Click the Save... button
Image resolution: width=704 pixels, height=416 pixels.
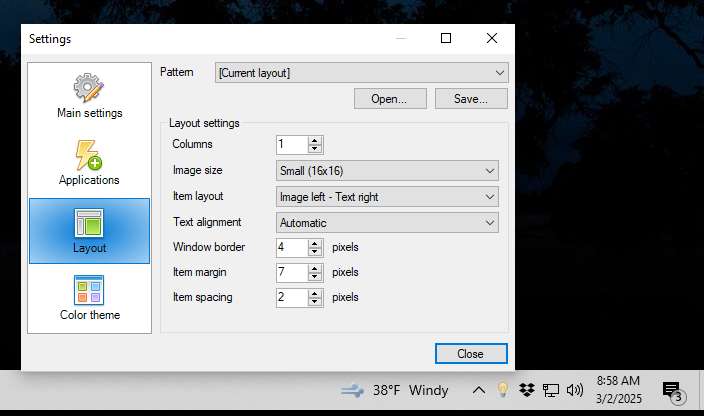click(x=471, y=99)
